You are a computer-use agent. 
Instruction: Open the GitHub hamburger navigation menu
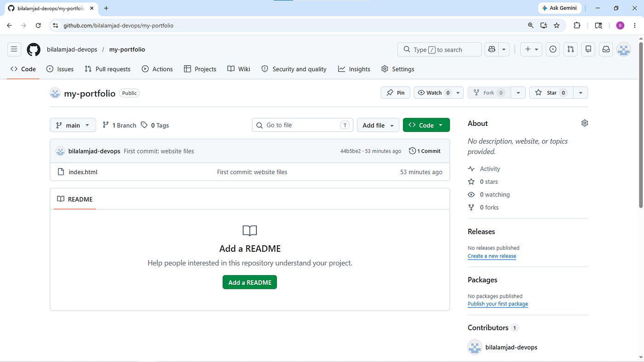click(x=14, y=49)
